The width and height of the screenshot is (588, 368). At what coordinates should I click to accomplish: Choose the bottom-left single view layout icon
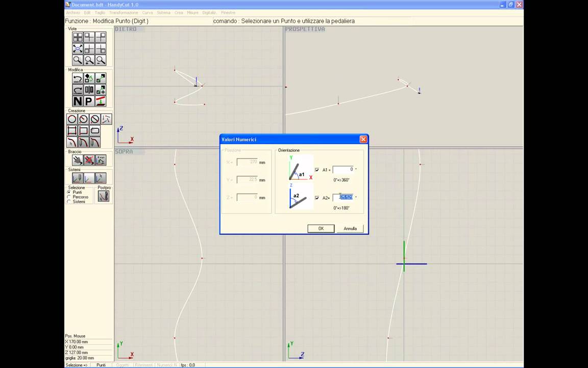(x=89, y=49)
